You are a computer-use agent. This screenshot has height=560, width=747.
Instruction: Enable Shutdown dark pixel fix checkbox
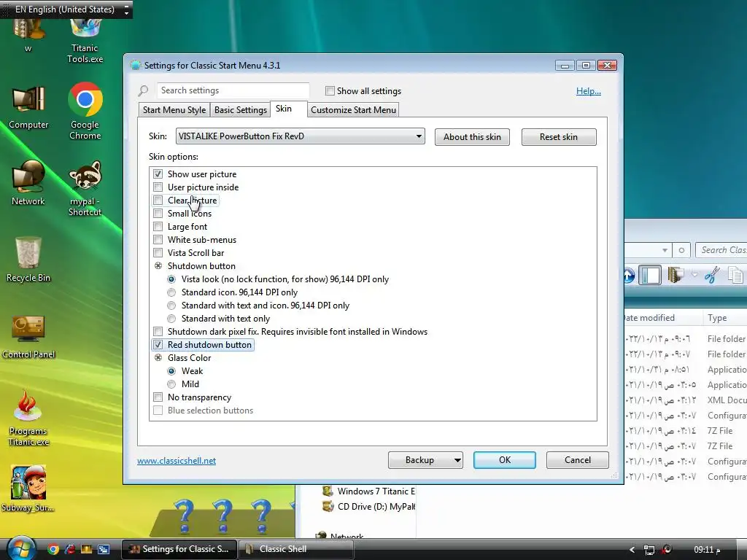coord(158,332)
